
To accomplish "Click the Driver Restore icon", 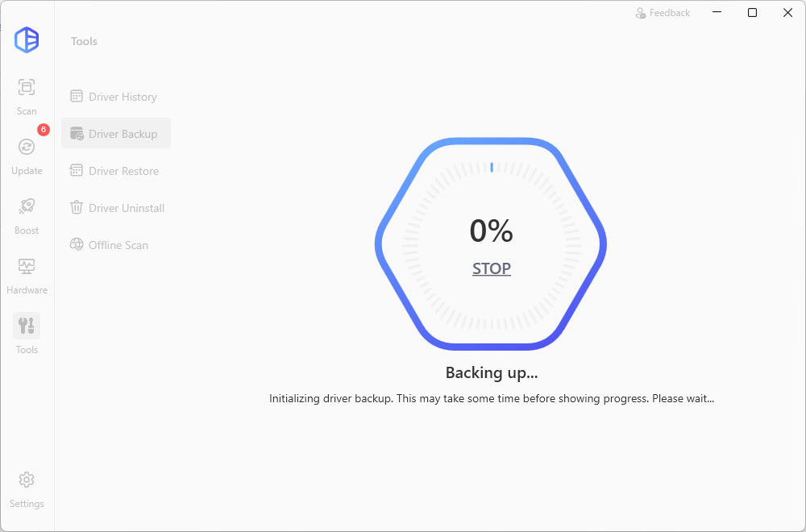I will (x=77, y=171).
